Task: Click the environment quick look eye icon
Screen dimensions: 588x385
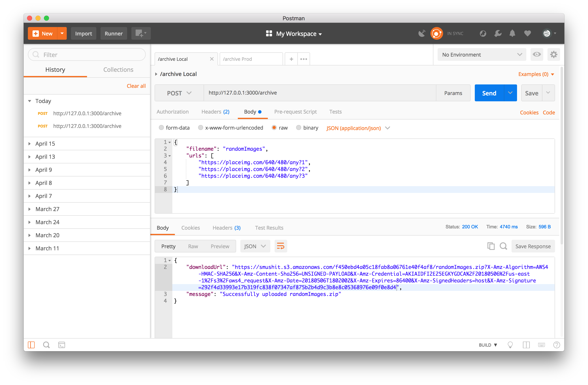Action: tap(537, 54)
